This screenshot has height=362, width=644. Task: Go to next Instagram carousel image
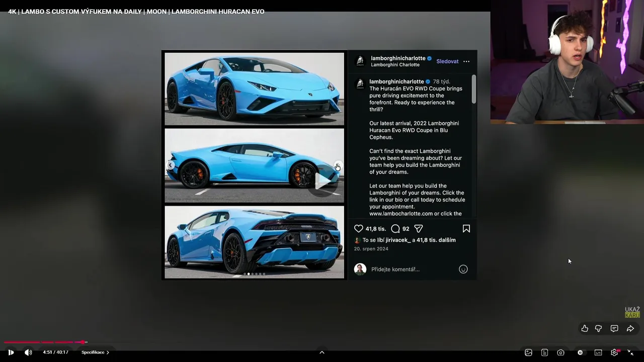point(337,166)
